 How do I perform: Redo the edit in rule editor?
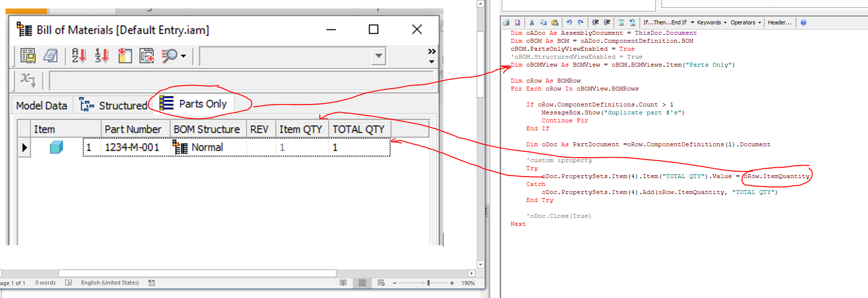(x=580, y=22)
